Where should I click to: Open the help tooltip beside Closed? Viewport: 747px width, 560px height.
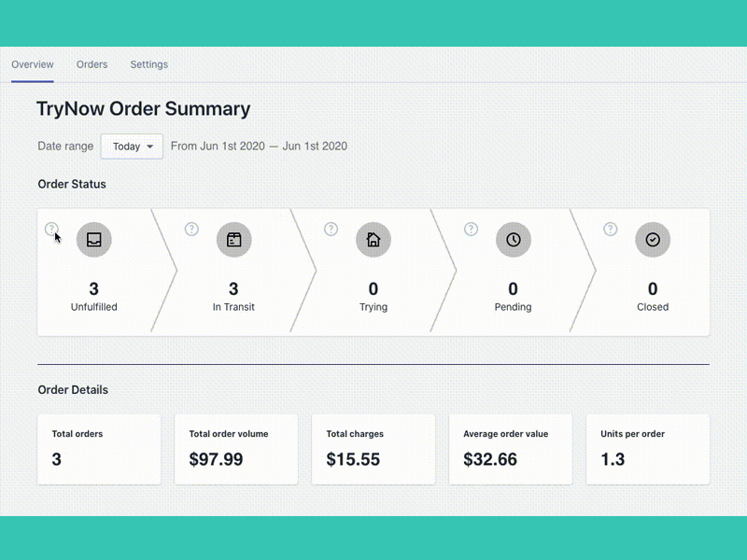coord(612,229)
